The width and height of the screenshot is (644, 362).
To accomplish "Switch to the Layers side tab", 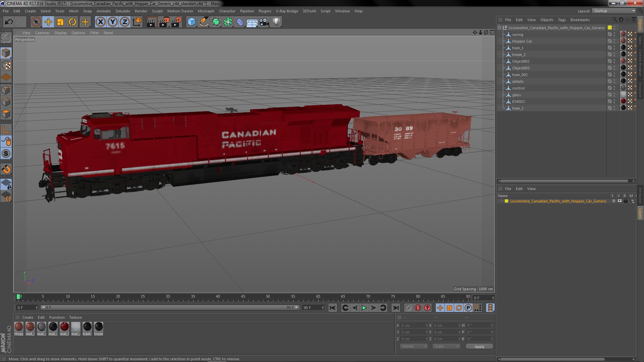I will pos(640,214).
